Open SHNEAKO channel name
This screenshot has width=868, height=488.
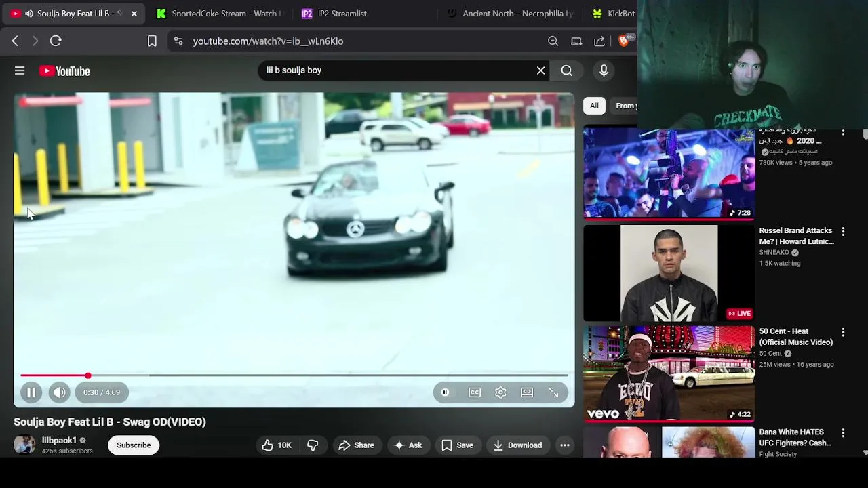pos(774,253)
